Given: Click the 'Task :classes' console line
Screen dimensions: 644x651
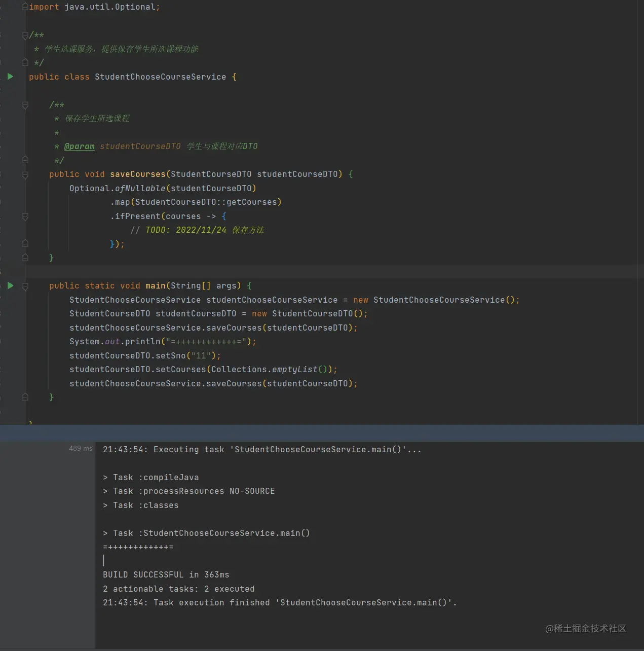Looking at the screenshot, I should (140, 505).
